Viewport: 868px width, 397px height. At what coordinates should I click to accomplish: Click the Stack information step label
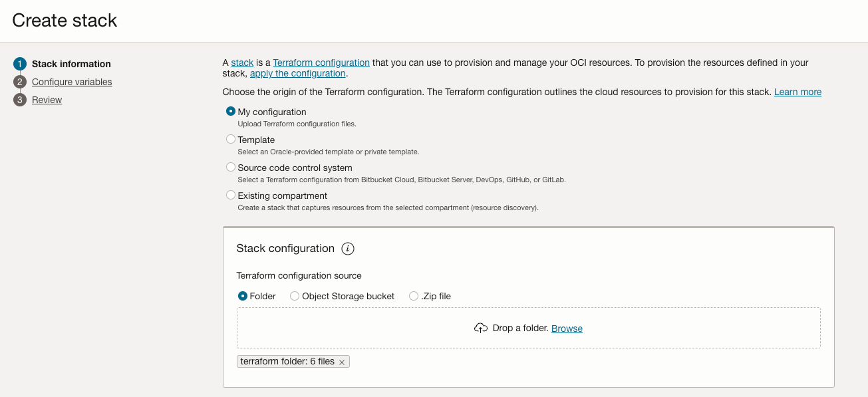point(71,64)
